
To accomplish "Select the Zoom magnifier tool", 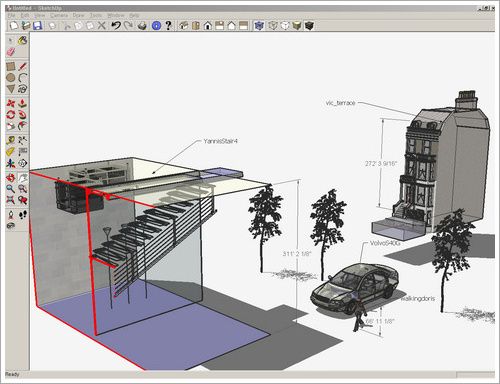I will [x=11, y=189].
